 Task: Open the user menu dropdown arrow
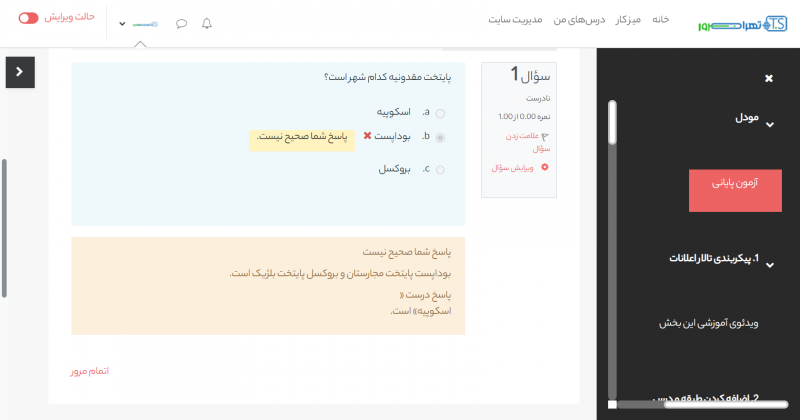(x=122, y=24)
